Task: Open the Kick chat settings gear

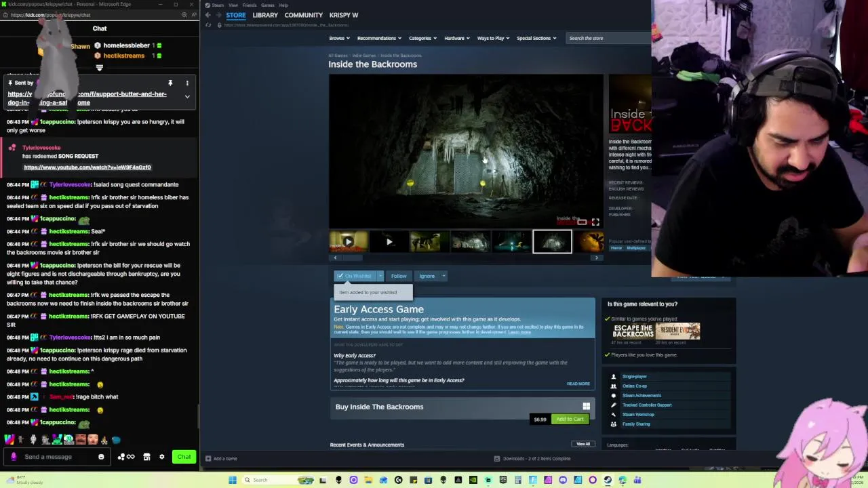Action: coord(161,457)
